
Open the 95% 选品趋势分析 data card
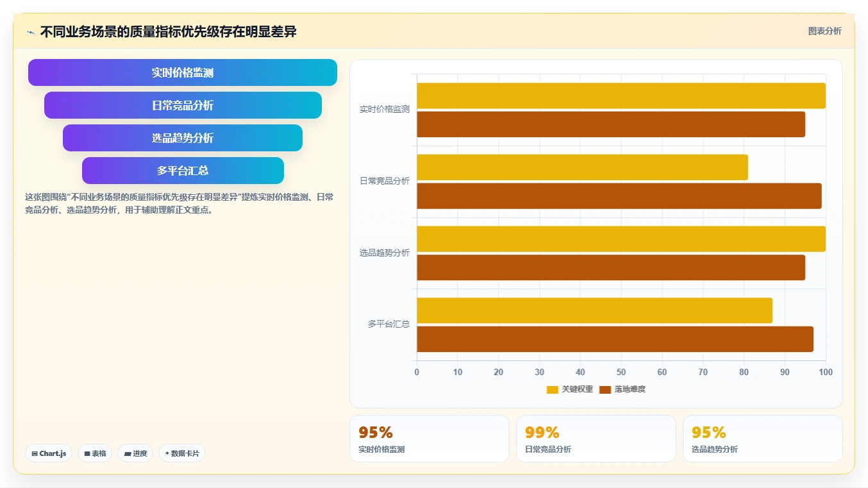[763, 439]
